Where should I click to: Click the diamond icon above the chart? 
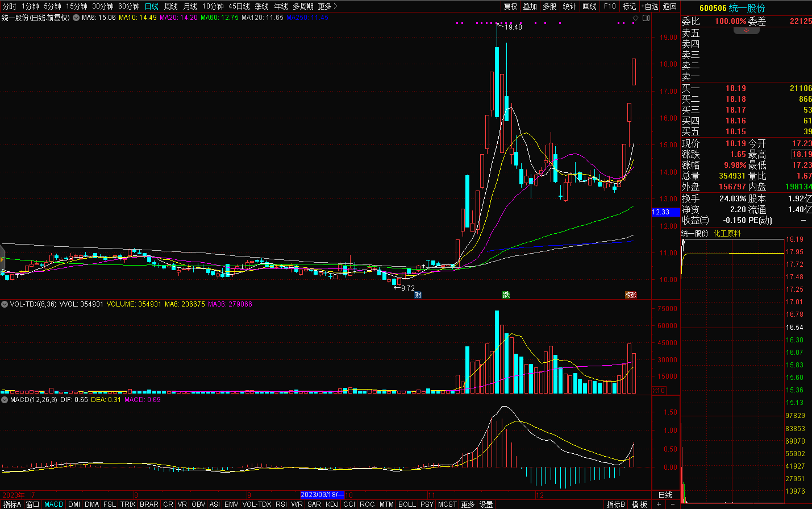pos(636,18)
